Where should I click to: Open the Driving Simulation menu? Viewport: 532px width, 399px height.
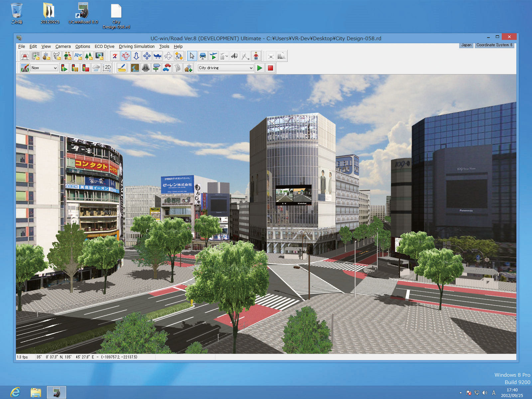137,47
